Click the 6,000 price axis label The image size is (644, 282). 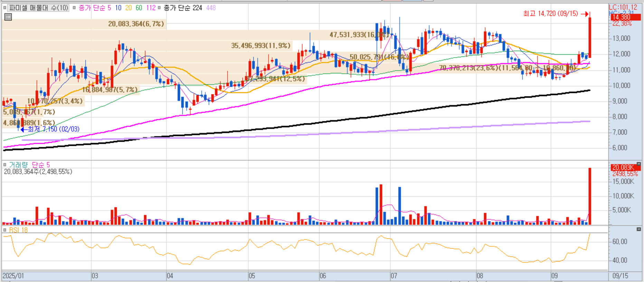tap(620, 148)
